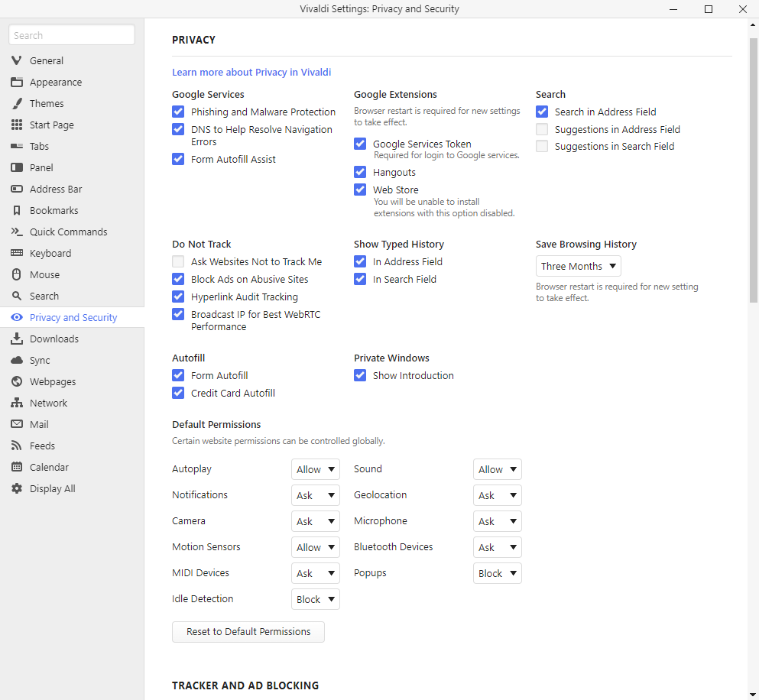Open the Autoplay permission dropdown
The width and height of the screenshot is (759, 700).
[x=316, y=469]
